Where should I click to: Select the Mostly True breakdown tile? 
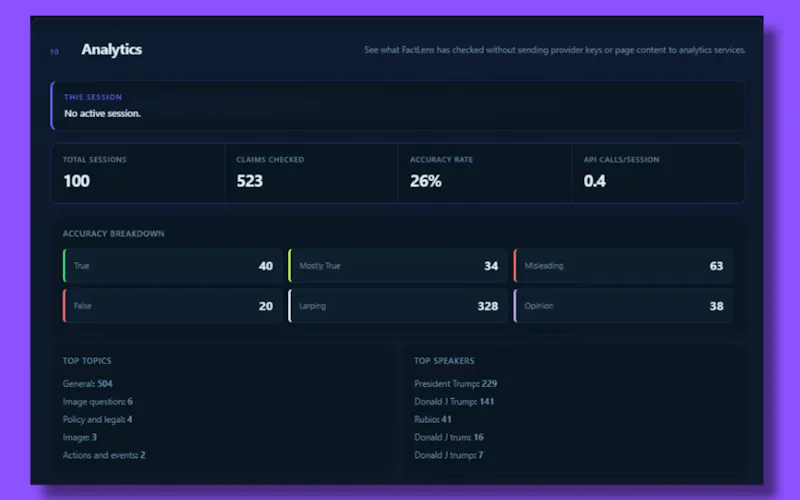coord(398,266)
